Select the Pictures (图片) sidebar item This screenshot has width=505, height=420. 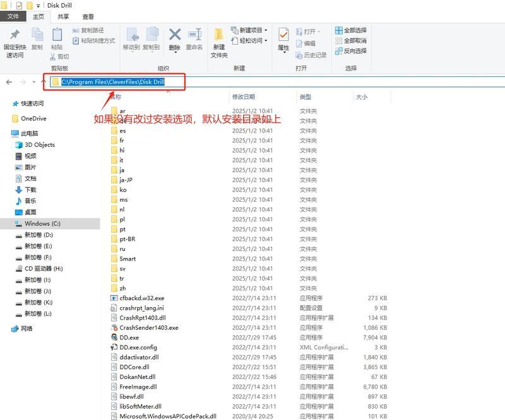click(x=26, y=167)
